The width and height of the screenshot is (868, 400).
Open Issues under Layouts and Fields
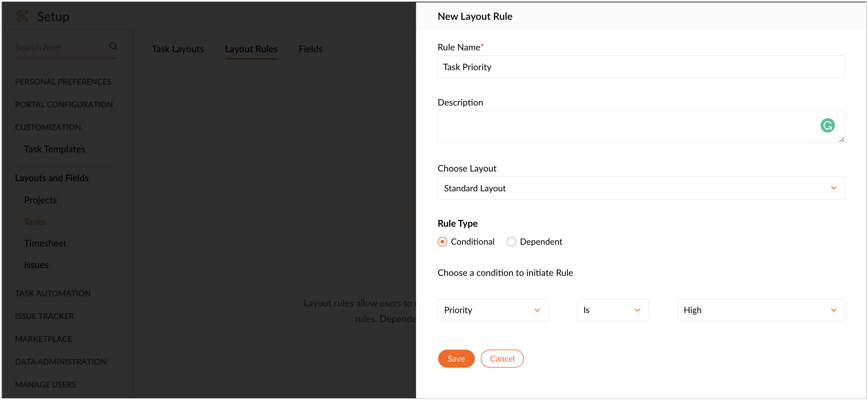[36, 265]
